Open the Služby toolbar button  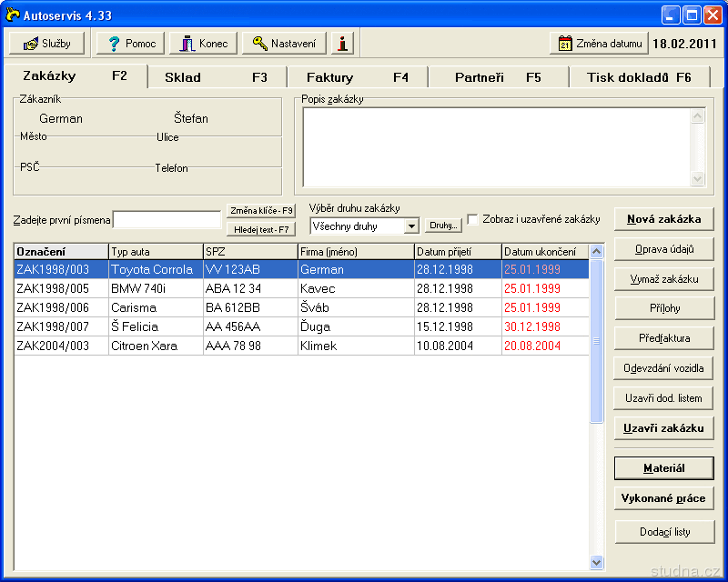tap(46, 43)
